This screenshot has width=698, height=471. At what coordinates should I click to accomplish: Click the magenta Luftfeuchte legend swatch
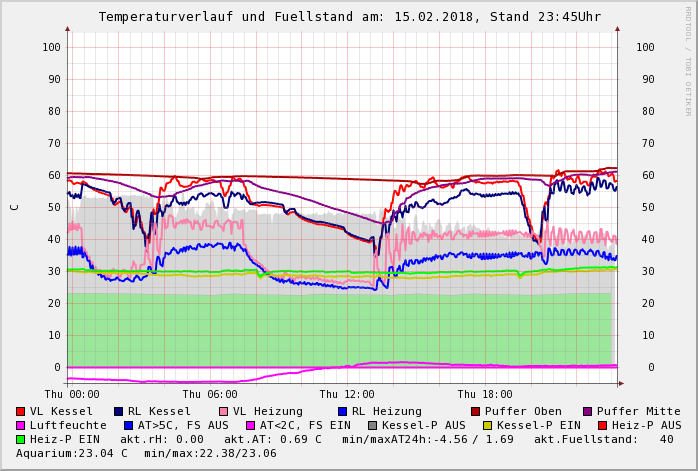pos(21,425)
